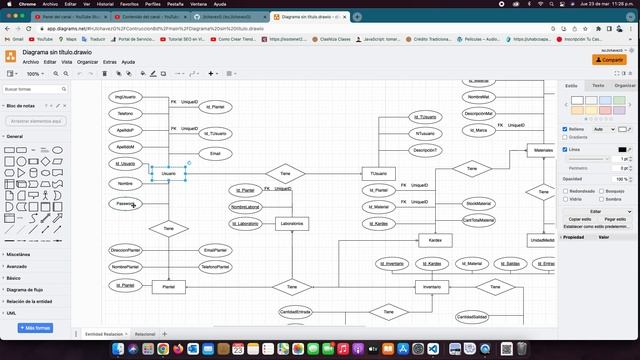
Task: Open the 100% zoom dropdown
Action: coord(35,74)
